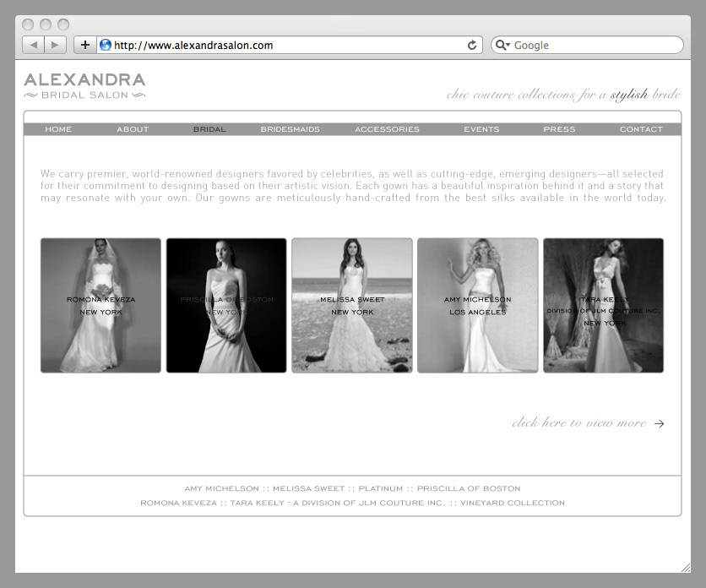Reload the page with the refresh icon
This screenshot has width=706, height=588.
pyautogui.click(x=472, y=45)
